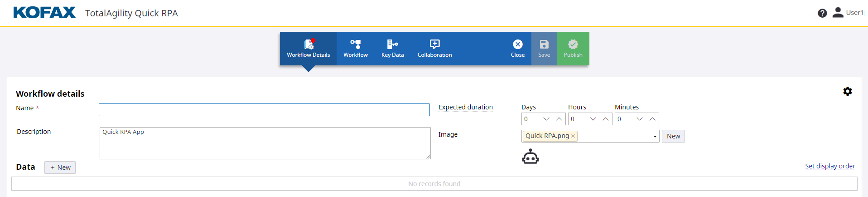Image resolution: width=868 pixels, height=197 pixels.
Task: Expand the Image dropdown list
Action: [655, 136]
